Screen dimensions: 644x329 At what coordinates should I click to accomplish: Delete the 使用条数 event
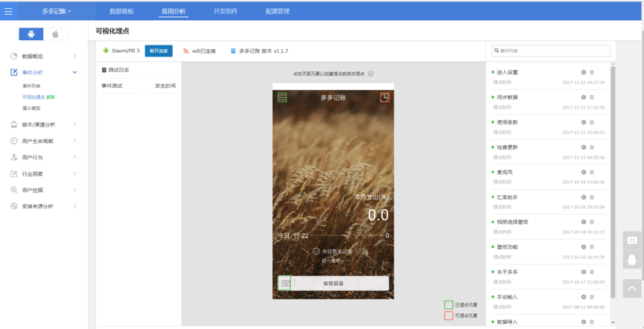tap(592, 122)
